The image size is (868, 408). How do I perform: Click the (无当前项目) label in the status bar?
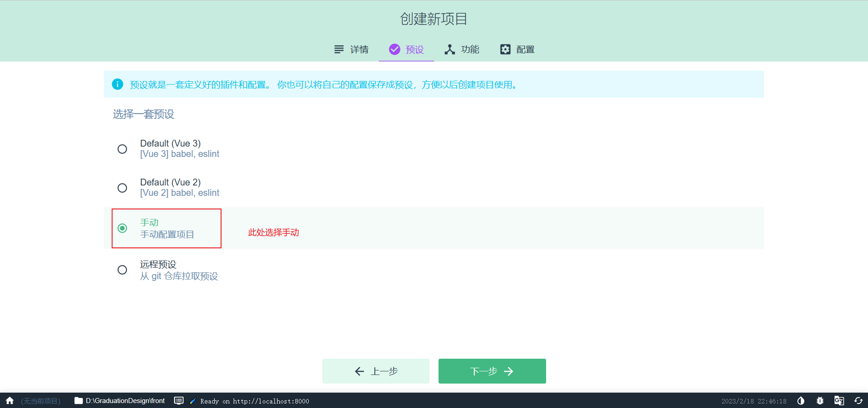point(40,401)
